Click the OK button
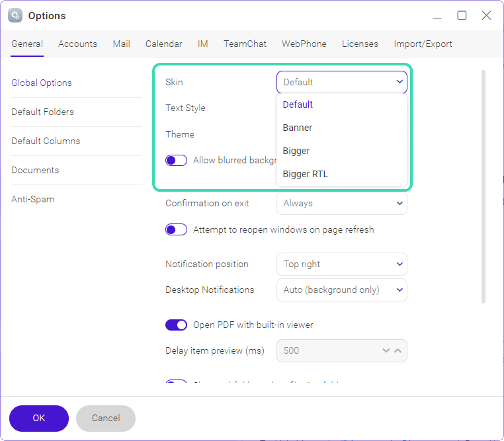504x441 pixels. coord(39,419)
